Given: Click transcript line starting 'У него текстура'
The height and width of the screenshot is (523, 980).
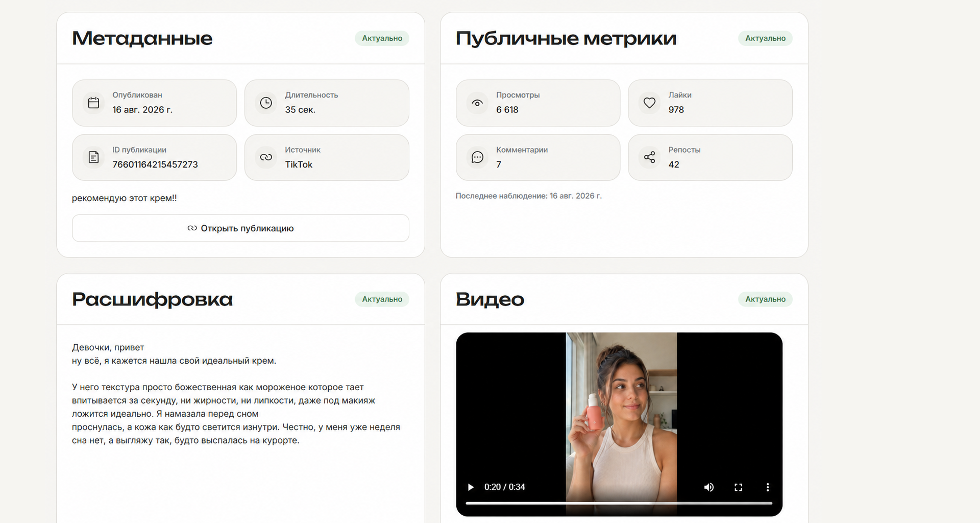Looking at the screenshot, I should point(218,387).
